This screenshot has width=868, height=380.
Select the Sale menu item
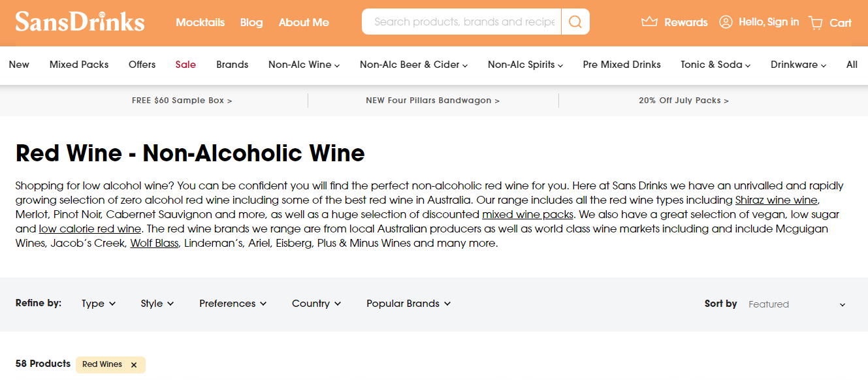pyautogui.click(x=185, y=65)
